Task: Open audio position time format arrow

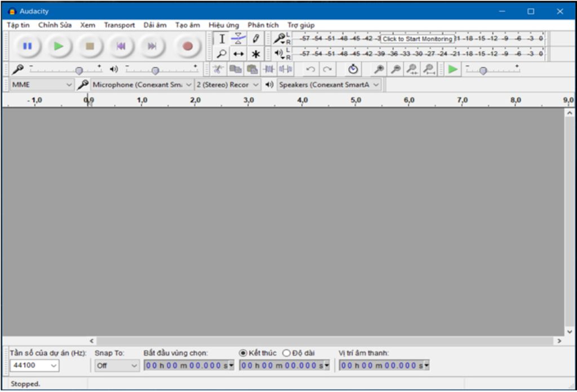Action: (x=427, y=366)
